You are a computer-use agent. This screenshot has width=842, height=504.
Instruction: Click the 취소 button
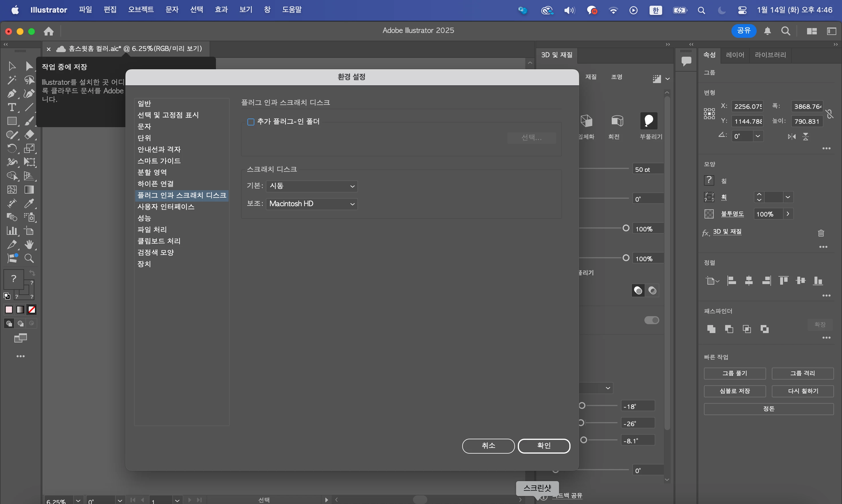488,446
